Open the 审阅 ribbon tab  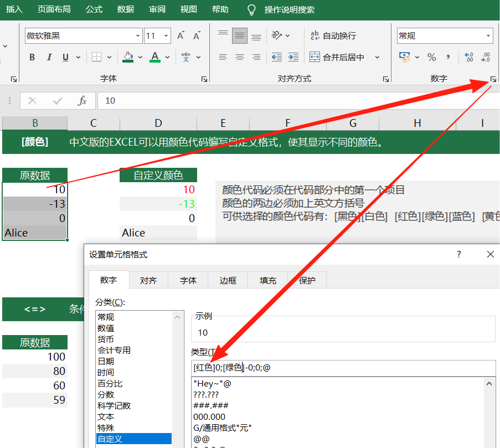(157, 9)
